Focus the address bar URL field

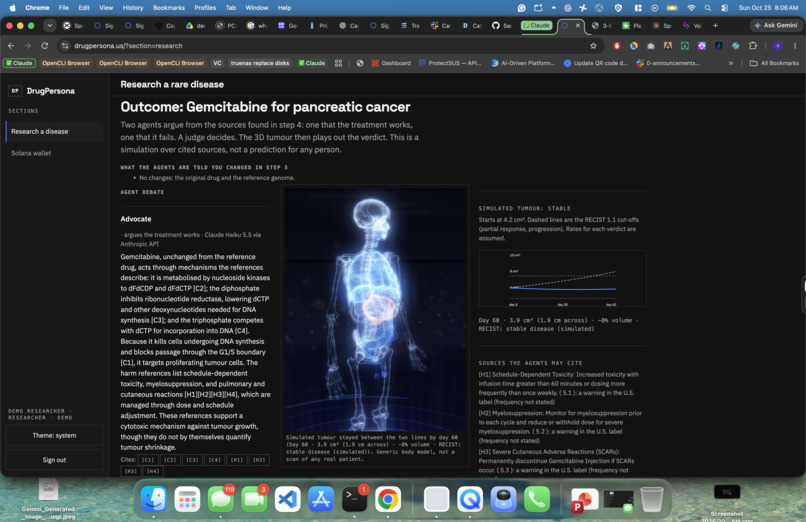click(329, 46)
